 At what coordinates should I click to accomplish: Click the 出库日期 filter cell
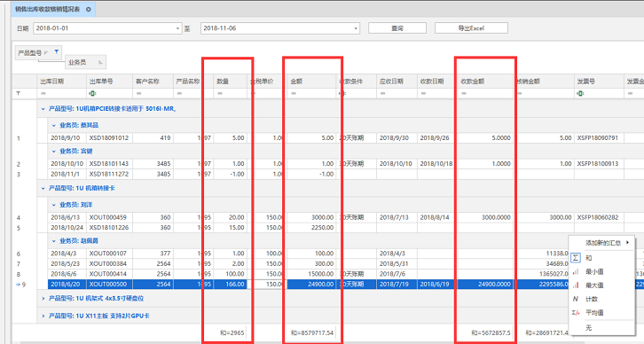click(61, 94)
